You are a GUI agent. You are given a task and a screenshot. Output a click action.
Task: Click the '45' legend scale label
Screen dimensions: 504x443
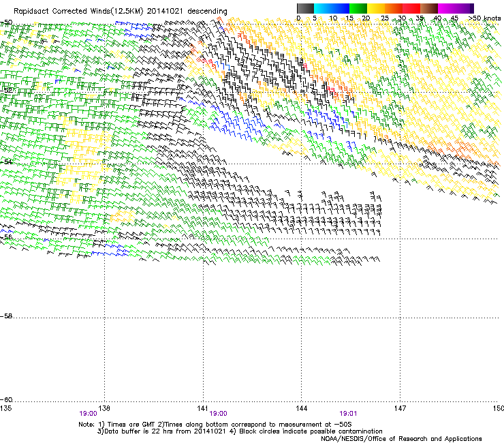(x=454, y=18)
